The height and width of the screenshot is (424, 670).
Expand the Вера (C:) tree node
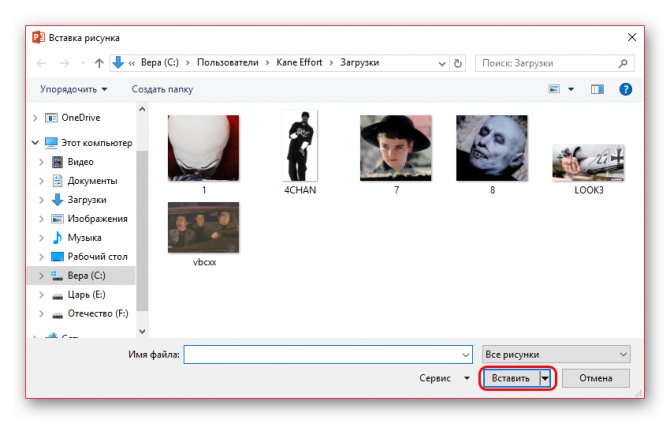pyautogui.click(x=41, y=276)
